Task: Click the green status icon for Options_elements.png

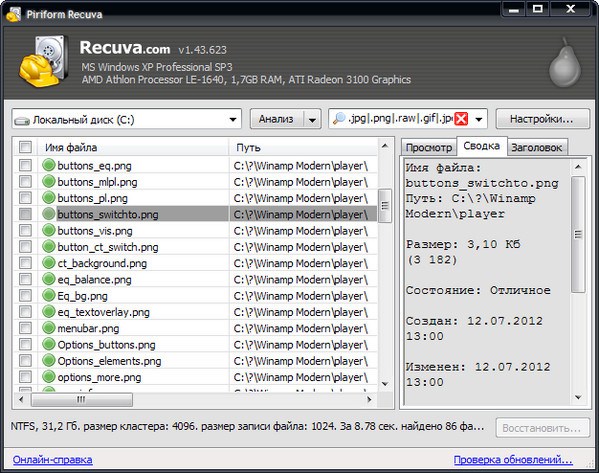Action: coord(49,360)
